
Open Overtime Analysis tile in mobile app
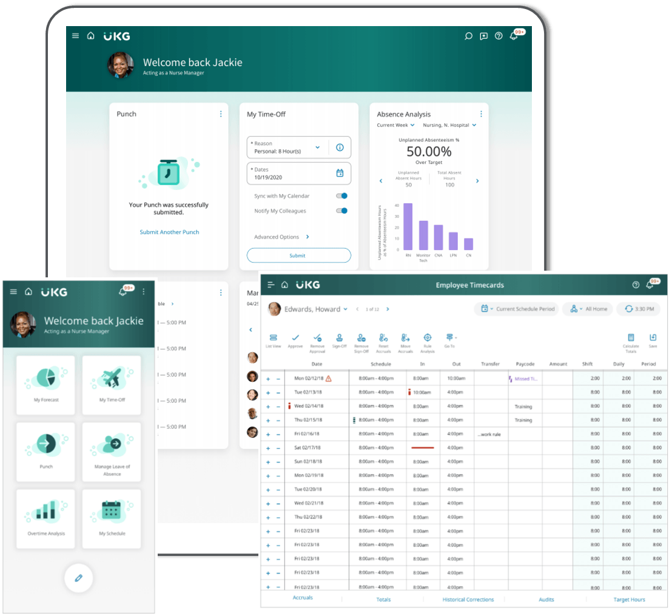[x=46, y=519]
